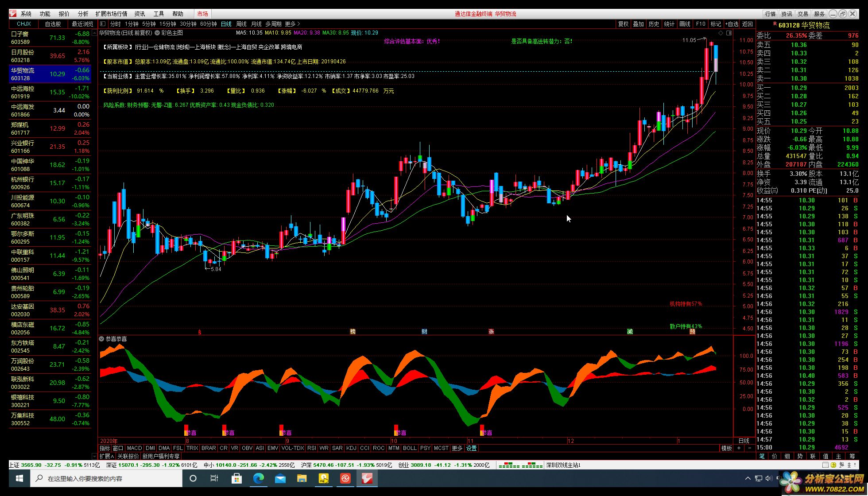This screenshot has width=868, height=496.
Task: Show hidden system tray icons
Action: pyautogui.click(x=748, y=478)
